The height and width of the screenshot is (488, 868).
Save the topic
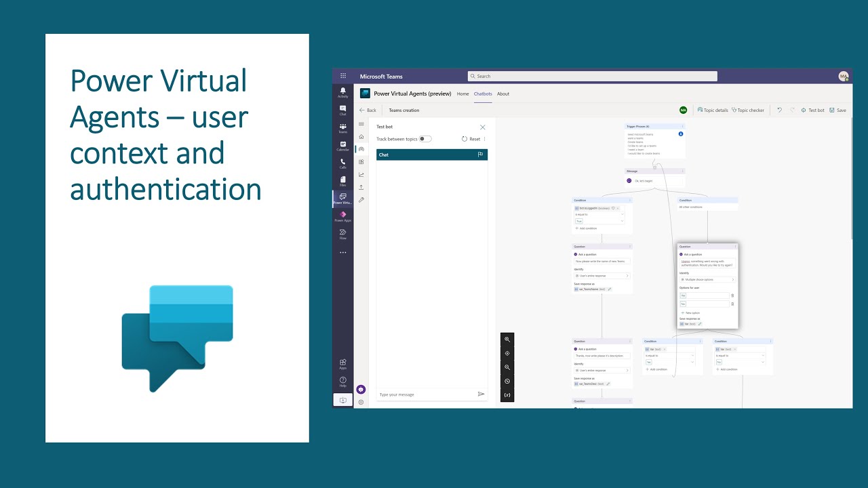[x=838, y=110]
